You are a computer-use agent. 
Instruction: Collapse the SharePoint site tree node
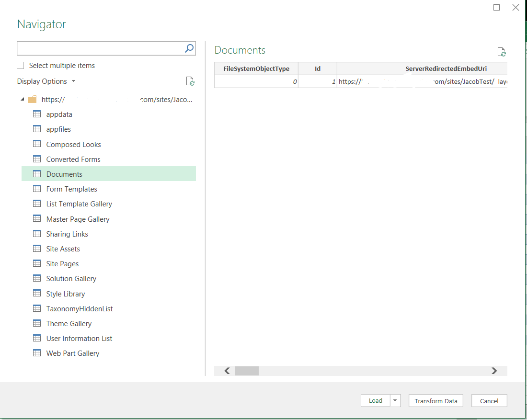coord(23,100)
